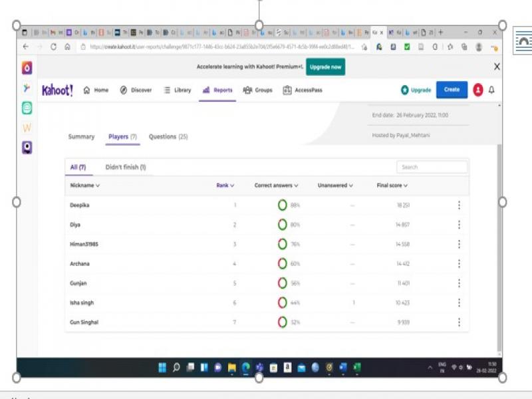Image resolution: width=532 pixels, height=399 pixels.
Task: Close the Premium+ promo banner
Action: [497, 66]
